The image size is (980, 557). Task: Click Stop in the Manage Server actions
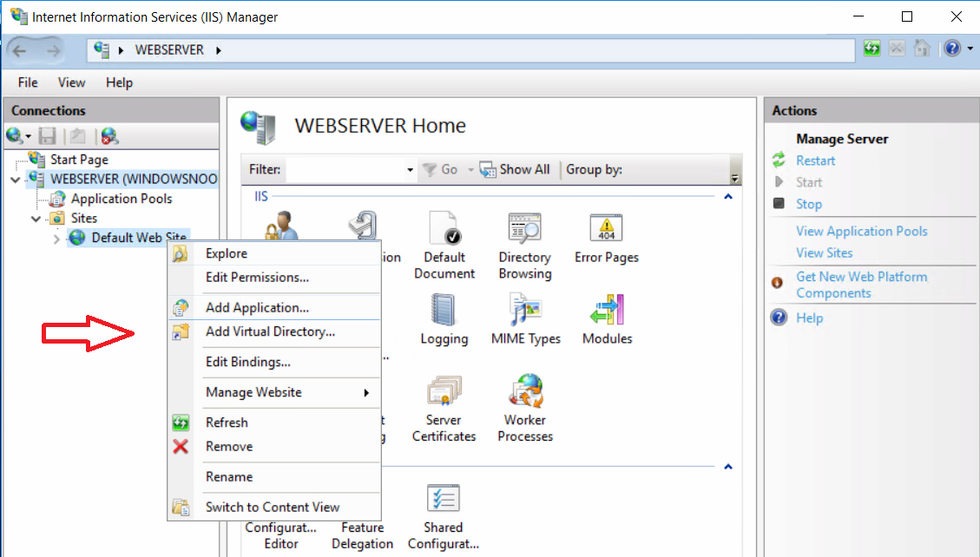809,204
